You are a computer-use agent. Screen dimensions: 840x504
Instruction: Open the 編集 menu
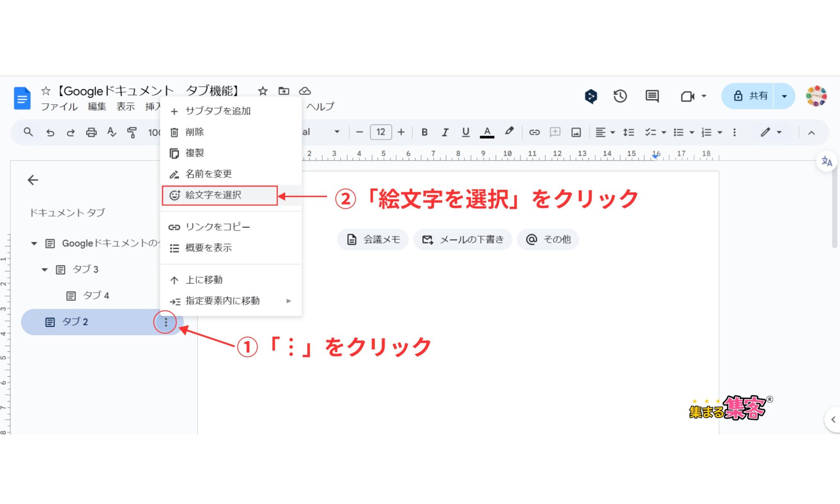[x=97, y=107]
